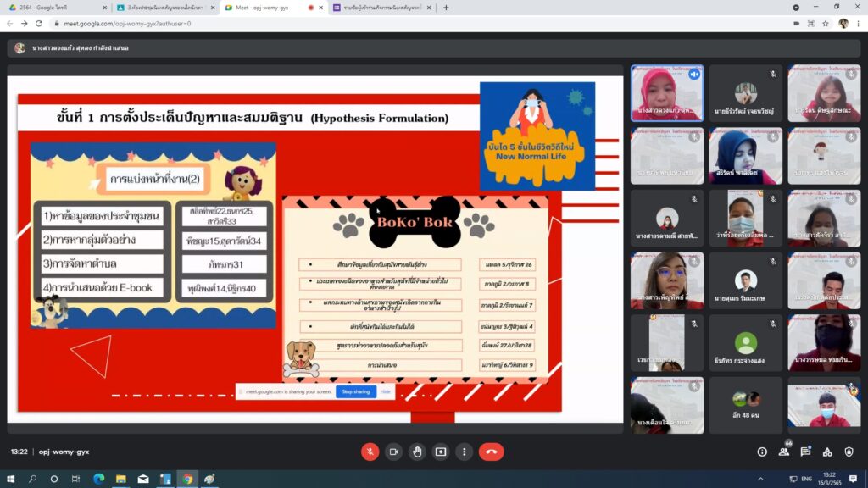Bookmark this page with star icon
This screenshot has width=868, height=488.
tap(826, 23)
